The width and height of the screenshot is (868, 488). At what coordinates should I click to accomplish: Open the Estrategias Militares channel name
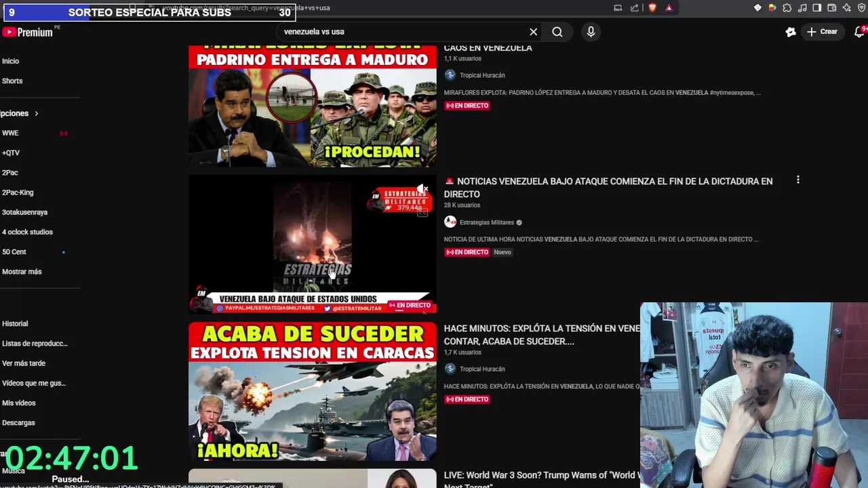[x=487, y=222]
